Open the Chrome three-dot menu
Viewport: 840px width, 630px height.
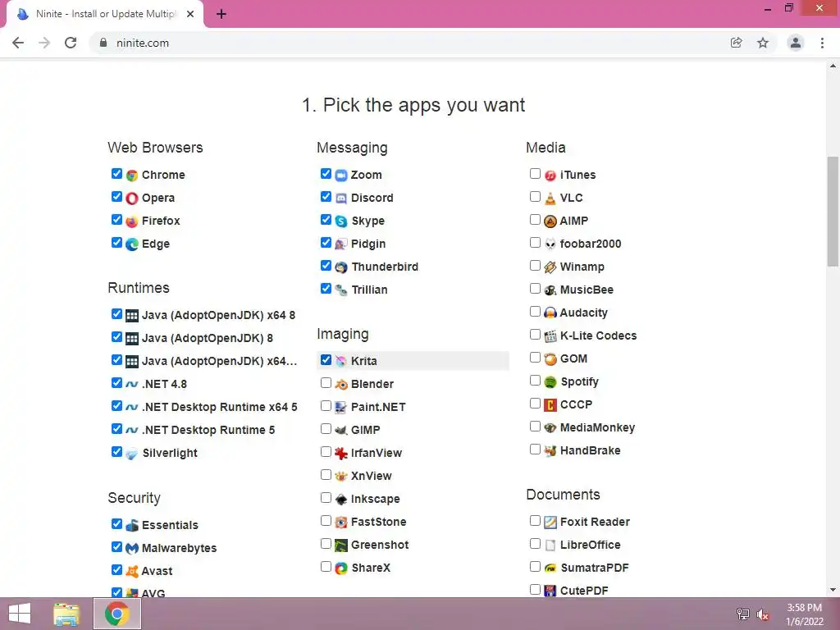tap(822, 43)
